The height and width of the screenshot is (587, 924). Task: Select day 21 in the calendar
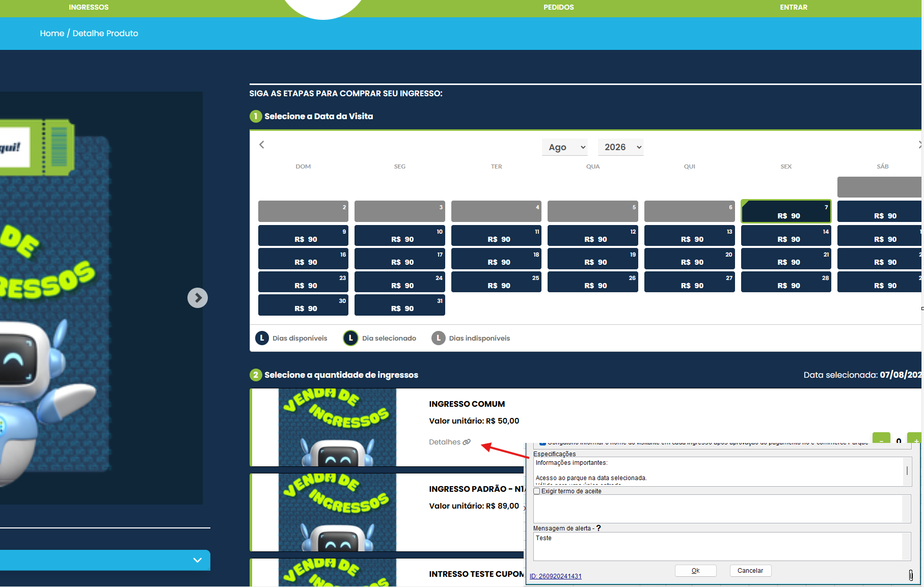pyautogui.click(x=786, y=258)
